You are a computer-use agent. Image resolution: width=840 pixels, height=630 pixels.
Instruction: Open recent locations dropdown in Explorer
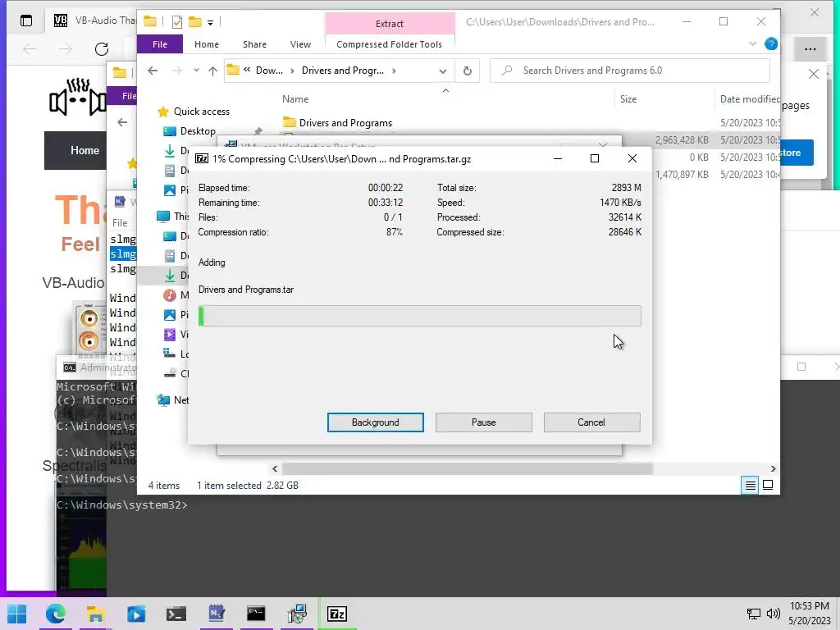click(196, 71)
